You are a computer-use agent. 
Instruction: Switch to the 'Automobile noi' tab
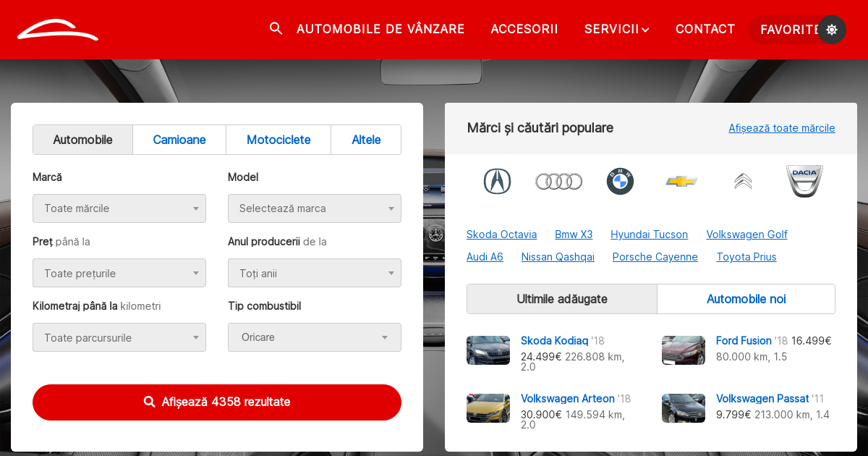tap(746, 298)
